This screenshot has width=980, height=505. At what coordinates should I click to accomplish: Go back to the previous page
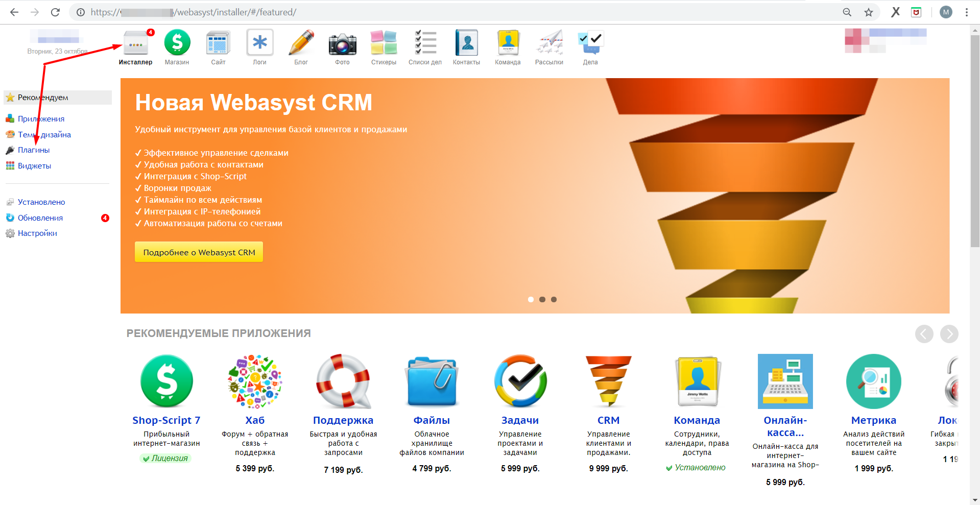coord(14,12)
